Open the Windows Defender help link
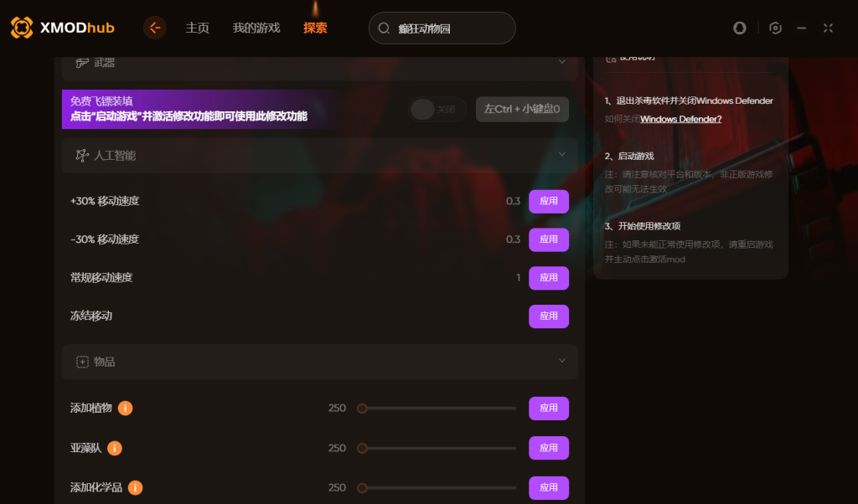858x504 pixels. coord(680,119)
